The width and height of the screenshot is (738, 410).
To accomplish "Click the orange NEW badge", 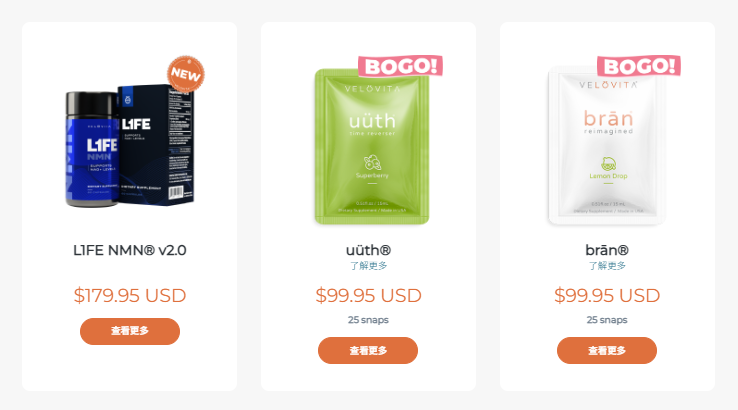I will (186, 74).
